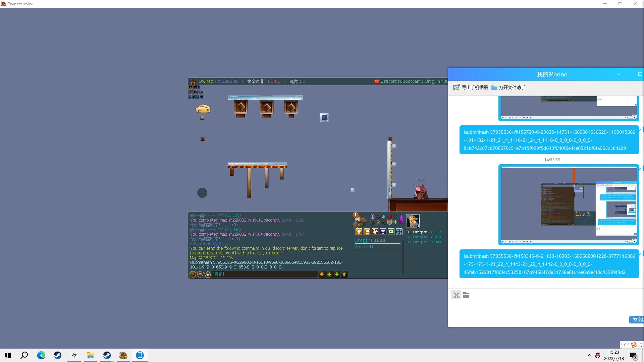The image size is (644, 362).
Task: Click 导出手机相册 export album button
Action: point(471,87)
